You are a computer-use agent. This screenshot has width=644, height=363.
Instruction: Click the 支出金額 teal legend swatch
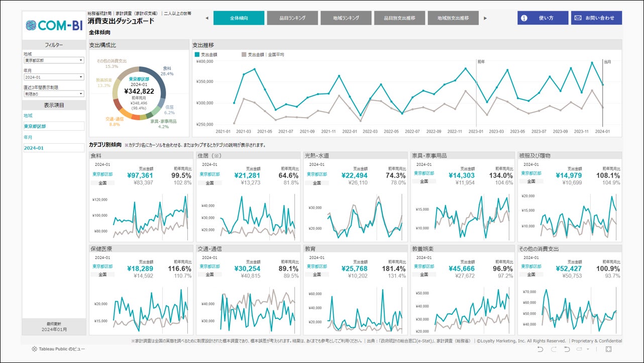pos(197,54)
